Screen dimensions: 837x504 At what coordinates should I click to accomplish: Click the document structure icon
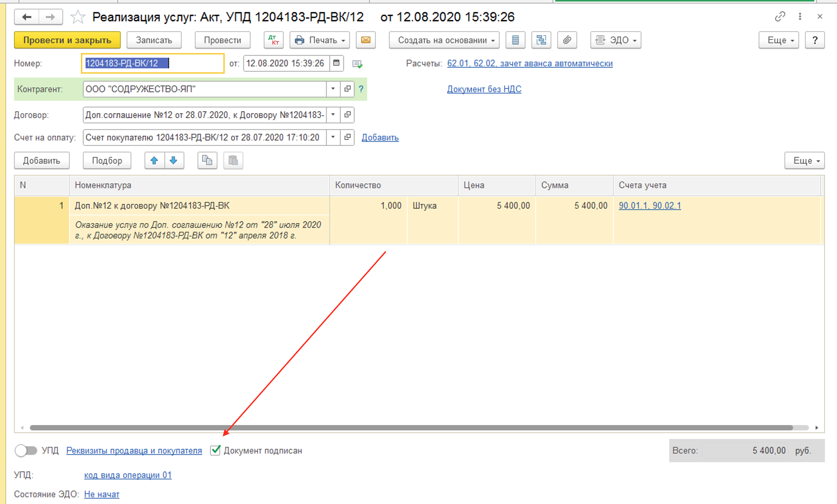tap(541, 40)
